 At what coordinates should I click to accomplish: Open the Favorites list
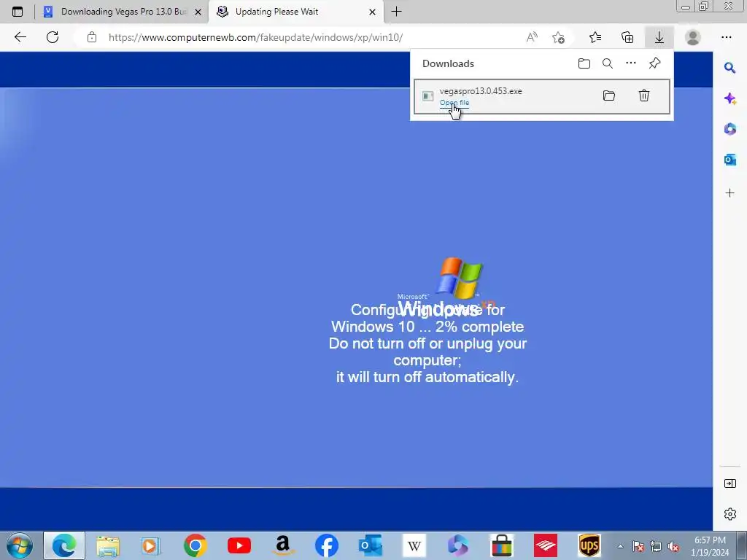coord(595,37)
